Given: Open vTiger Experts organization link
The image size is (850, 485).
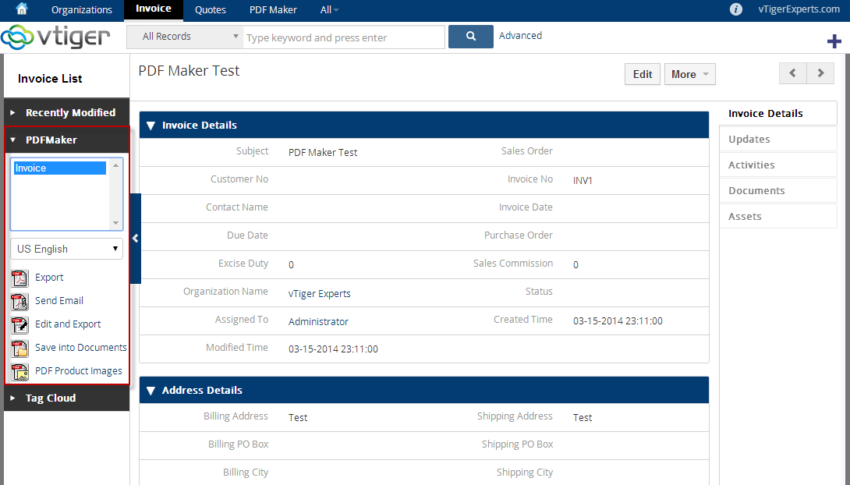Looking at the screenshot, I should [x=319, y=294].
